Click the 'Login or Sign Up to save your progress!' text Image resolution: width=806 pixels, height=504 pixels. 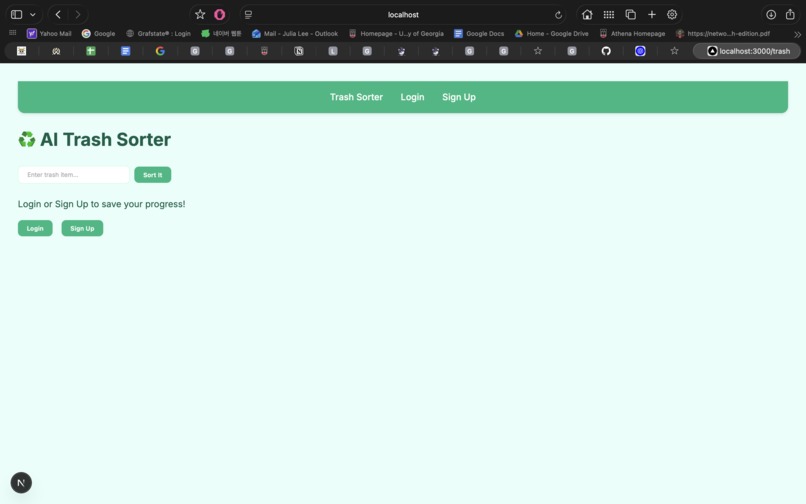click(101, 204)
